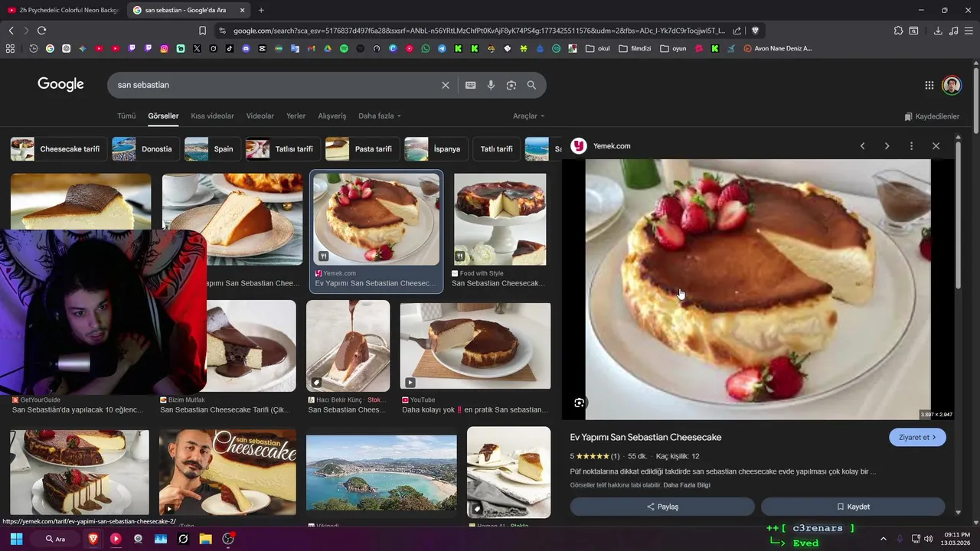Viewport: 980px width, 551px height.
Task: Open the okul bookmarks folder
Action: click(598, 48)
